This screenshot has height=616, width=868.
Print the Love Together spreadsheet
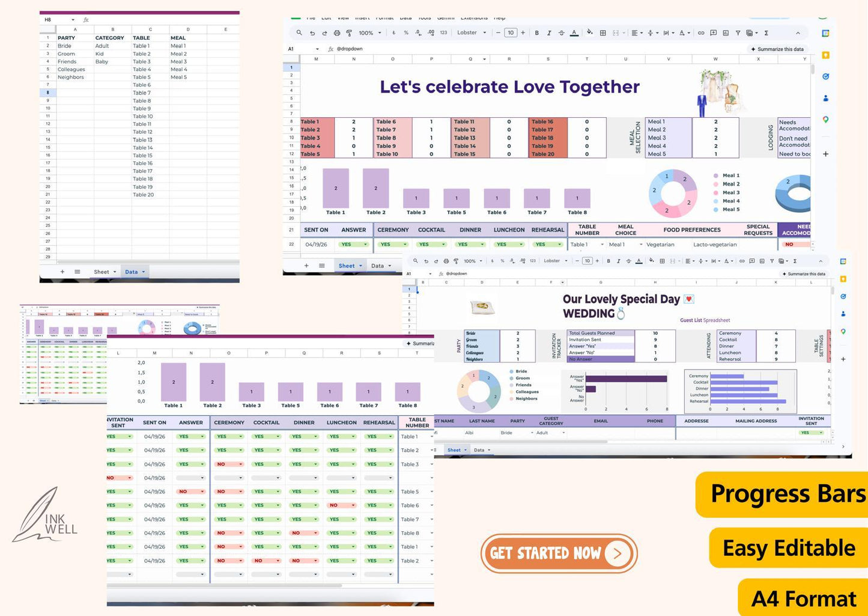[x=337, y=33]
